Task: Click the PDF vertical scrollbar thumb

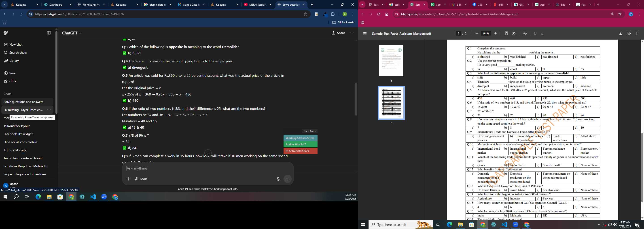Action: tap(642, 168)
